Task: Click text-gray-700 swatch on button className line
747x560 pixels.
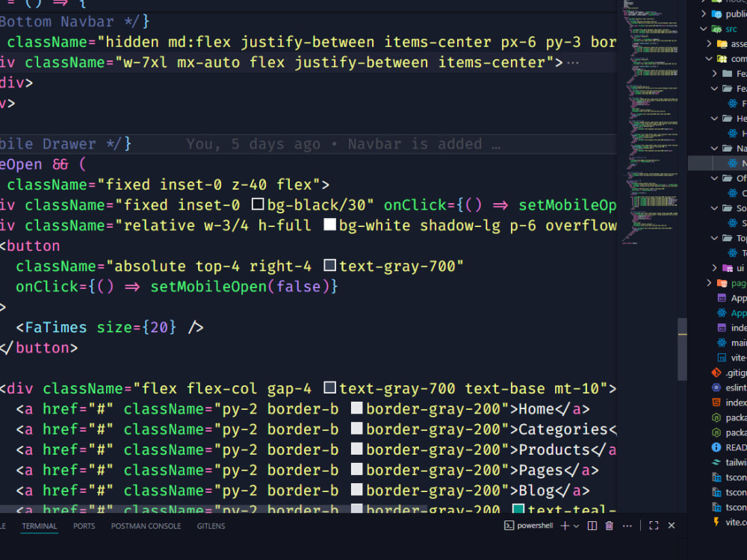Action: click(329, 265)
